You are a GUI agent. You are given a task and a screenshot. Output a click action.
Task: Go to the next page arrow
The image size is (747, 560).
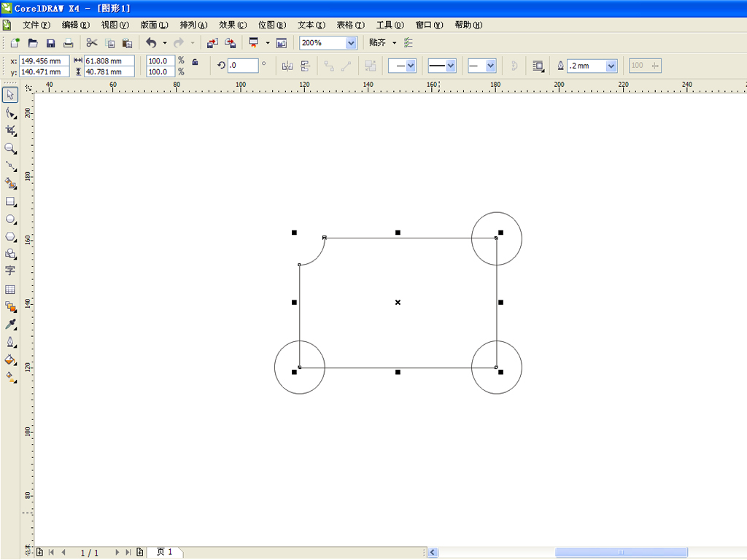(x=117, y=553)
